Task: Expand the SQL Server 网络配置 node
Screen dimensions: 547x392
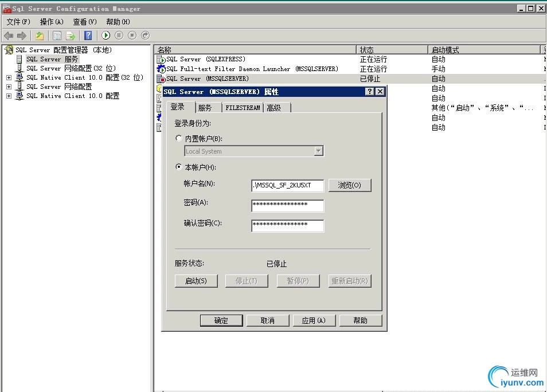Action: click(9, 87)
